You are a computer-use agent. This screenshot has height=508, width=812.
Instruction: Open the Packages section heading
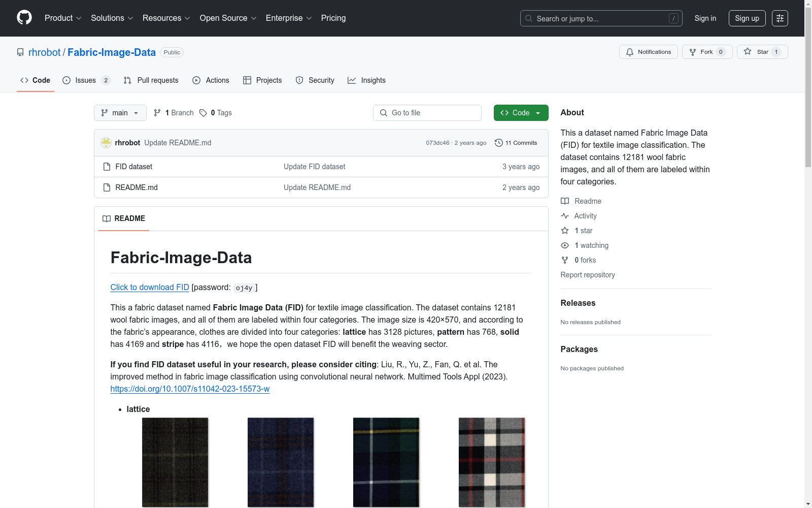(579, 349)
